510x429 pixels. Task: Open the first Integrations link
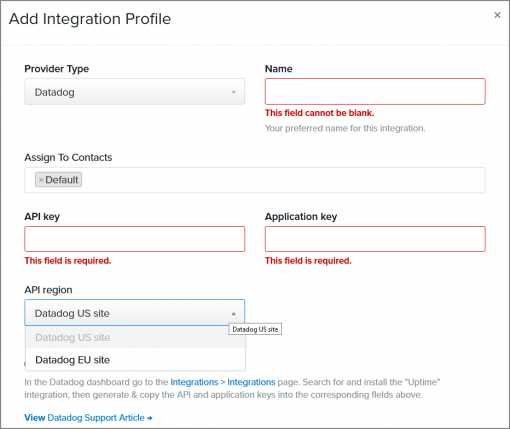[194, 382]
